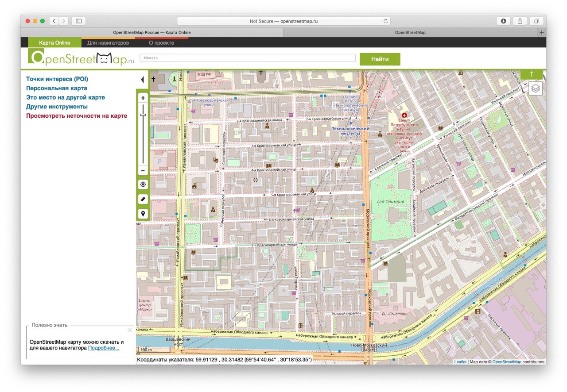Collapse the left sidebar with the triangle arrow
This screenshot has height=392, width=567.
(142, 80)
